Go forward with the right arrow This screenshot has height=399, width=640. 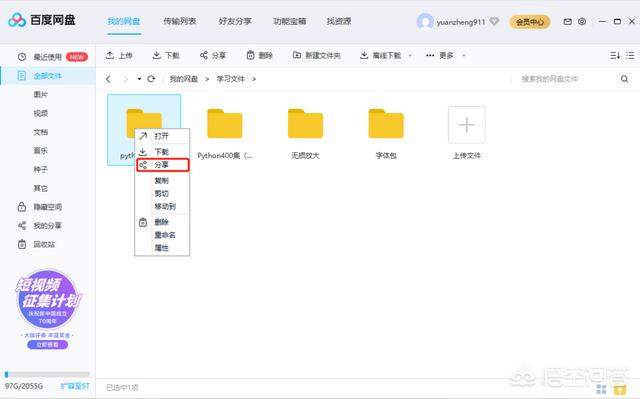(125, 79)
